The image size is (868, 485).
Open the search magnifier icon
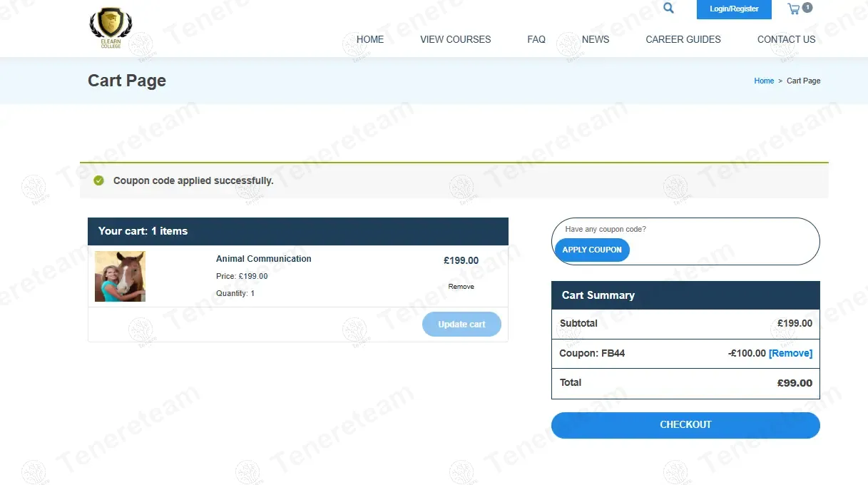click(668, 9)
